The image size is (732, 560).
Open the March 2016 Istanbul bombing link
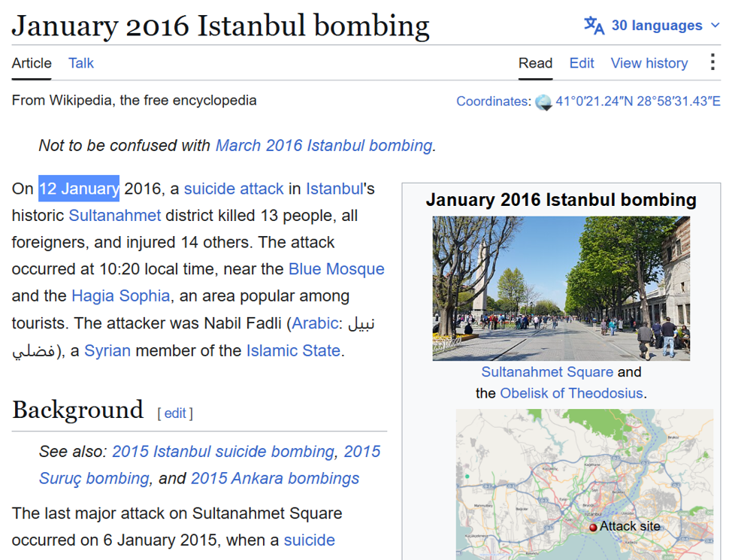click(323, 146)
